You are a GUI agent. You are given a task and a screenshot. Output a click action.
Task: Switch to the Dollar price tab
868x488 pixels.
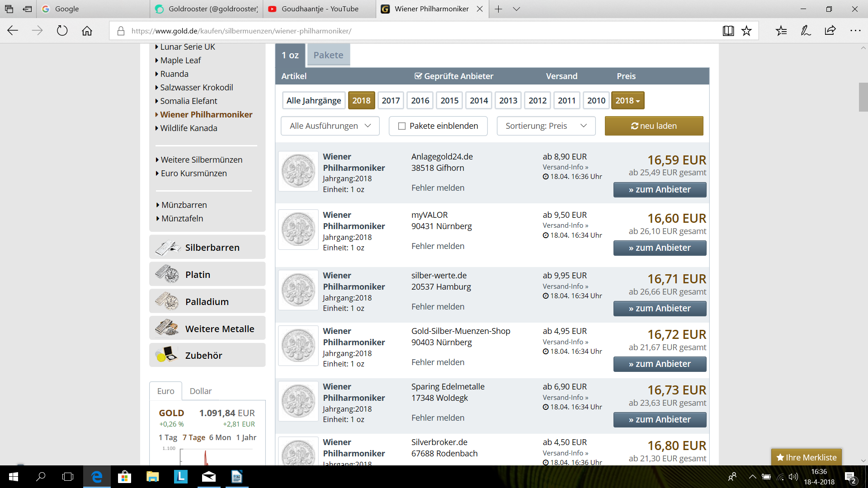[x=200, y=391]
